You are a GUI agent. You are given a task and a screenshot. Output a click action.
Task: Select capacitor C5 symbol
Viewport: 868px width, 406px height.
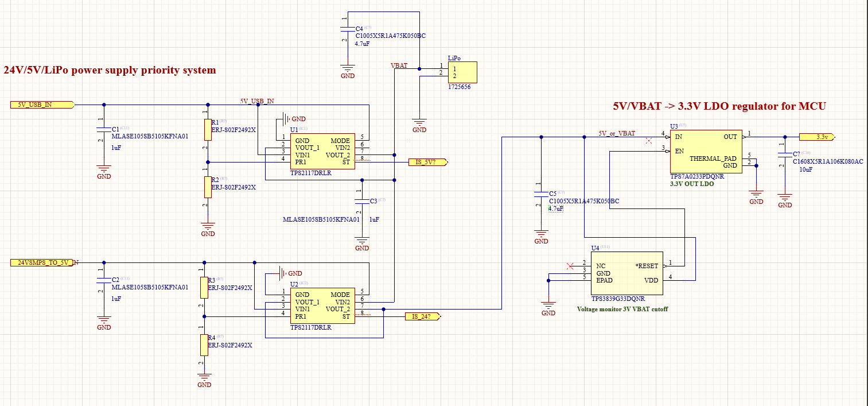pyautogui.click(x=541, y=194)
